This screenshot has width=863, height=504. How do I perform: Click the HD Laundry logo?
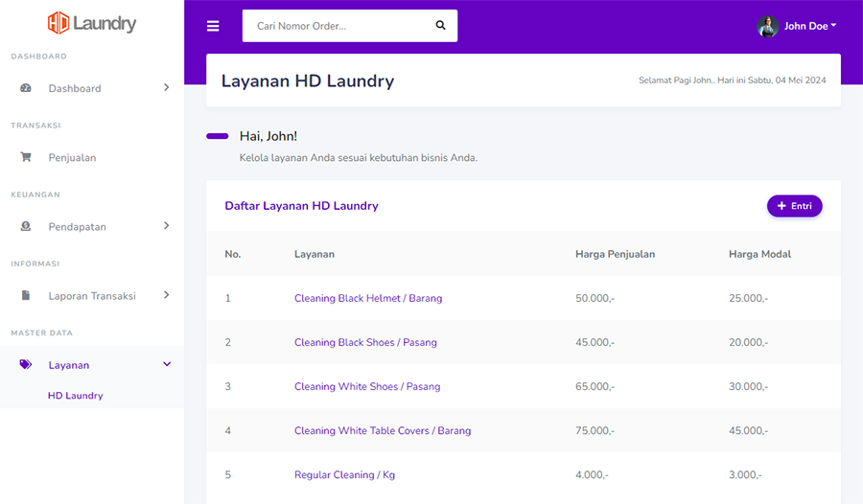[92, 23]
